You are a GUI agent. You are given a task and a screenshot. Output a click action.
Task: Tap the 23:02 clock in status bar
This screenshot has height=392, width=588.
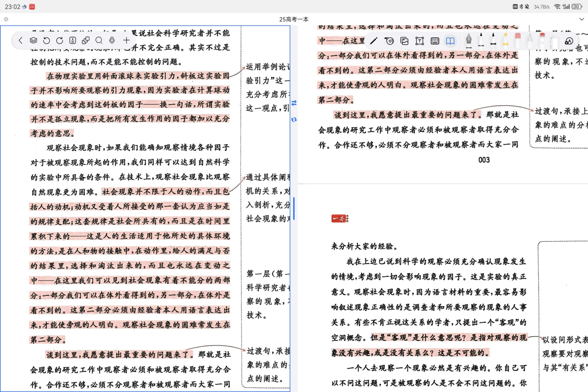click(12, 7)
